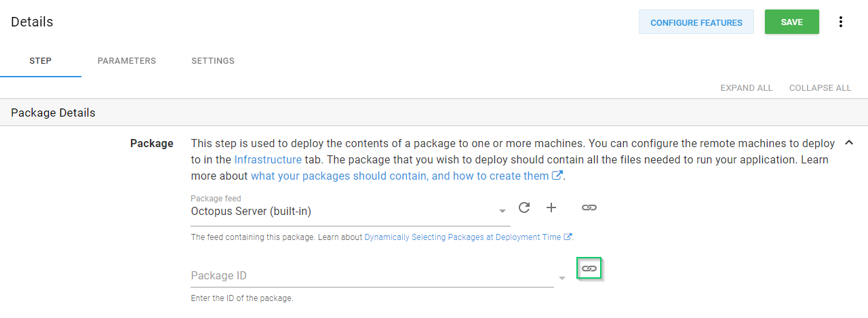Click the Configure Features button

[696, 22]
